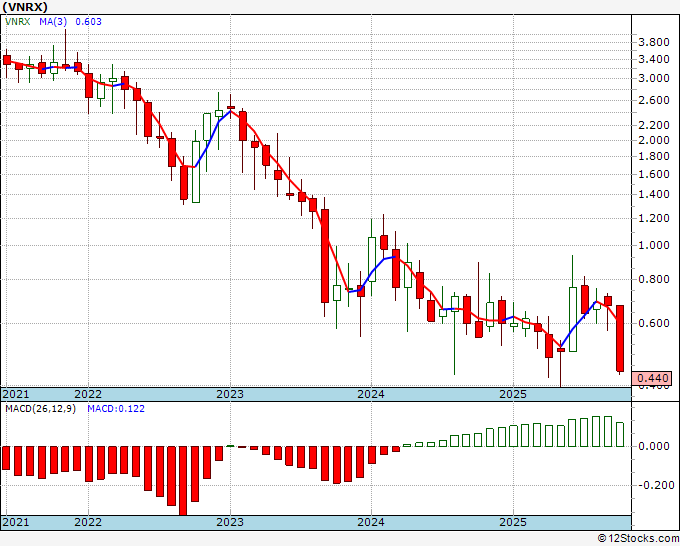Click 2023 on the MACD panel time axis
The width and height of the screenshot is (680, 546).
click(x=230, y=522)
